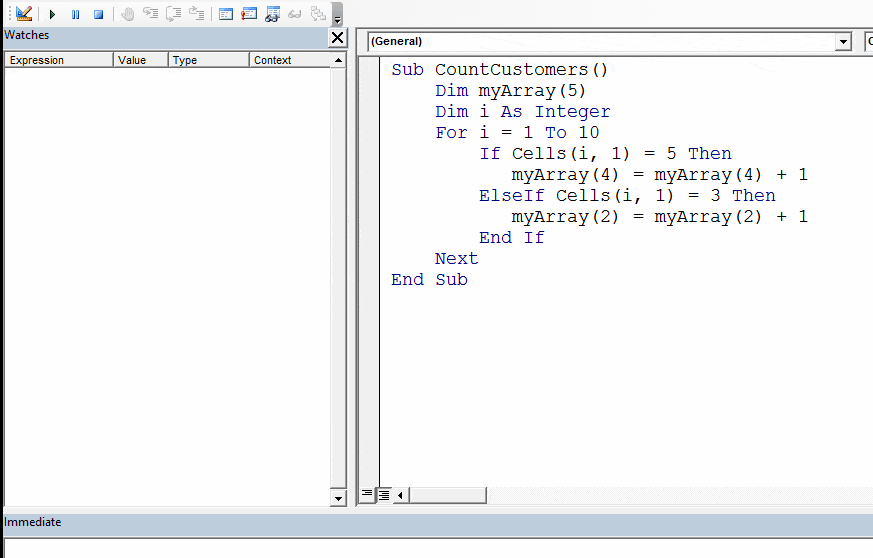Open the Watch Window glasses icon
This screenshot has height=558, width=873.
point(272,14)
